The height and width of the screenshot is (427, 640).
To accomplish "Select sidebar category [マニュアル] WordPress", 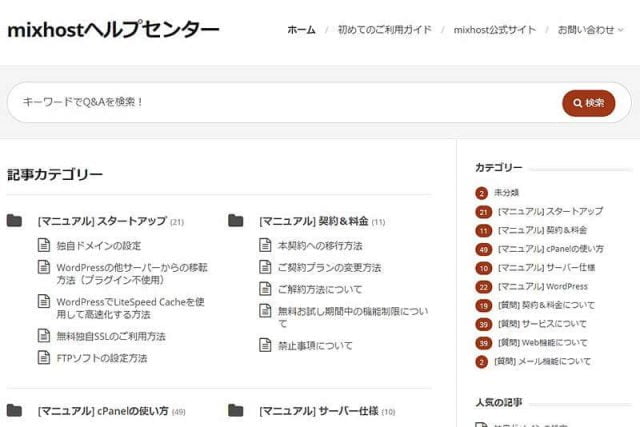I will (x=543, y=286).
